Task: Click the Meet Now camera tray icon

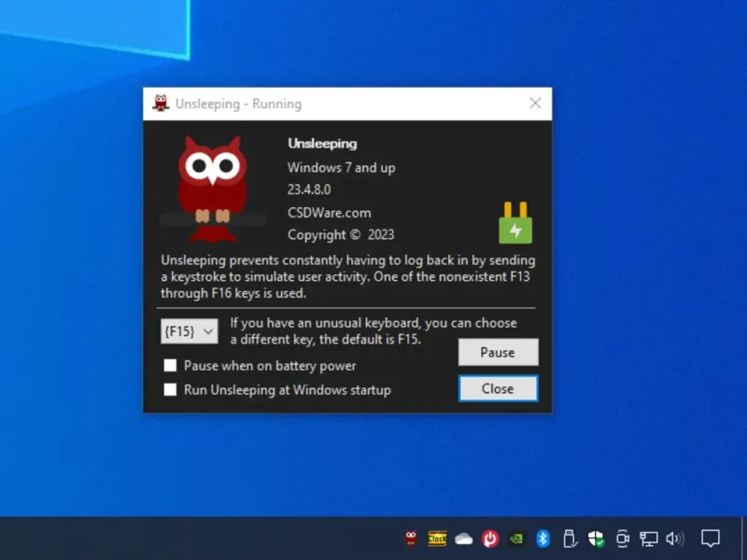Action: (622, 539)
